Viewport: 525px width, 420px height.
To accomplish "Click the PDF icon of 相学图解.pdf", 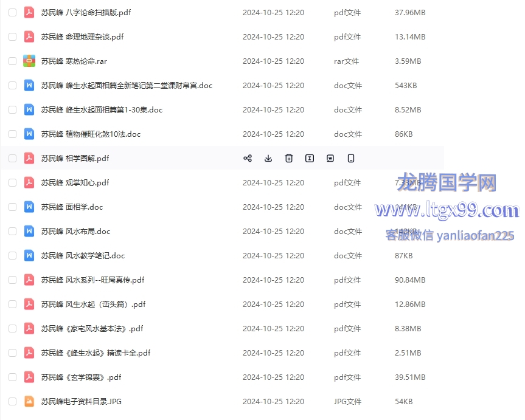I will click(x=29, y=158).
